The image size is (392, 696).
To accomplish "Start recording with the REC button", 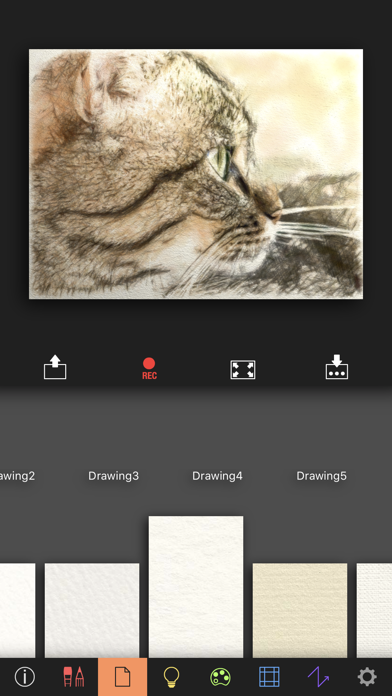I will [149, 369].
